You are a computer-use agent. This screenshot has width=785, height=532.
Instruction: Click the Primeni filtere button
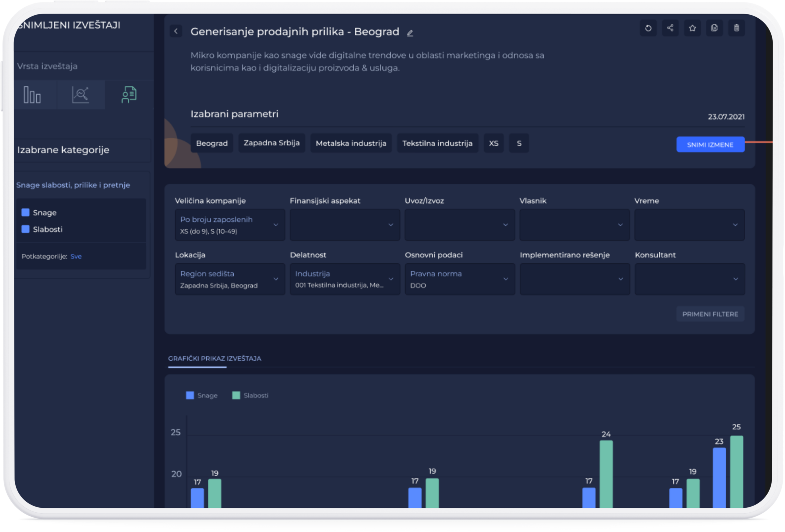coord(710,314)
